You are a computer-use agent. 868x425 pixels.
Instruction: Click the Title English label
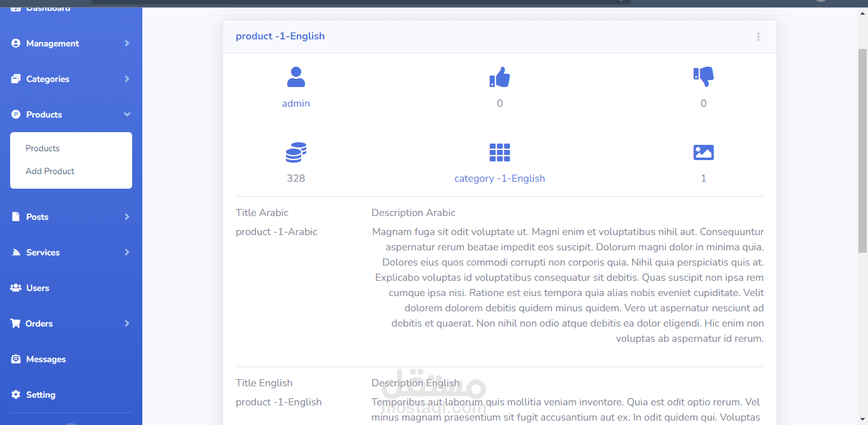(264, 383)
